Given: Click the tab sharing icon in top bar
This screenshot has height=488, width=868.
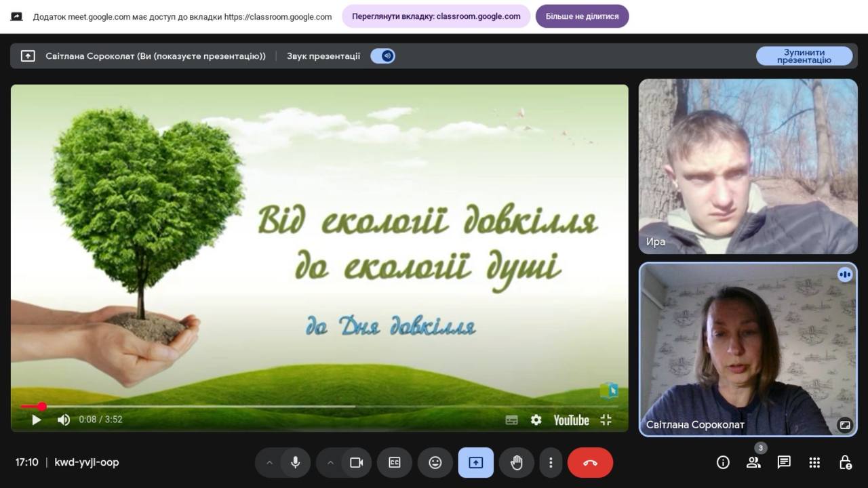Looking at the screenshot, I should [16, 16].
